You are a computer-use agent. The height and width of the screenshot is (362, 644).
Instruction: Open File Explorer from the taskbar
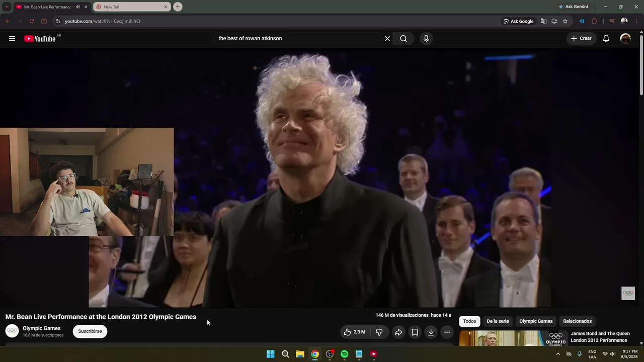(300, 354)
